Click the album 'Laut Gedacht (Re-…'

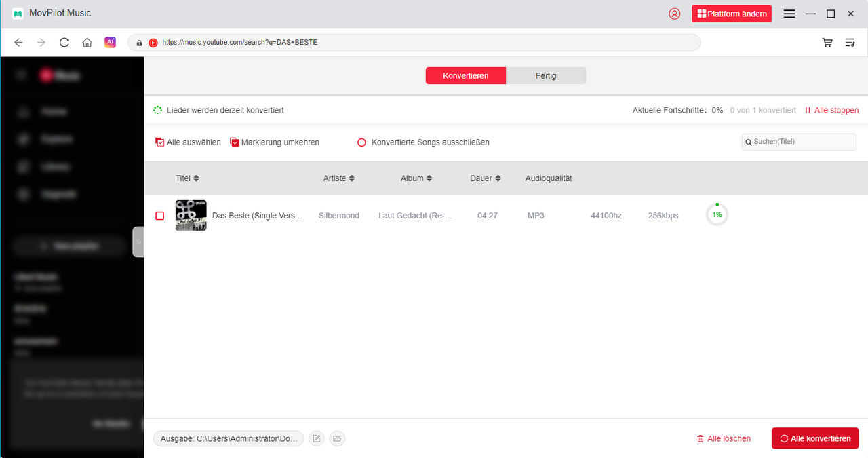pos(415,216)
